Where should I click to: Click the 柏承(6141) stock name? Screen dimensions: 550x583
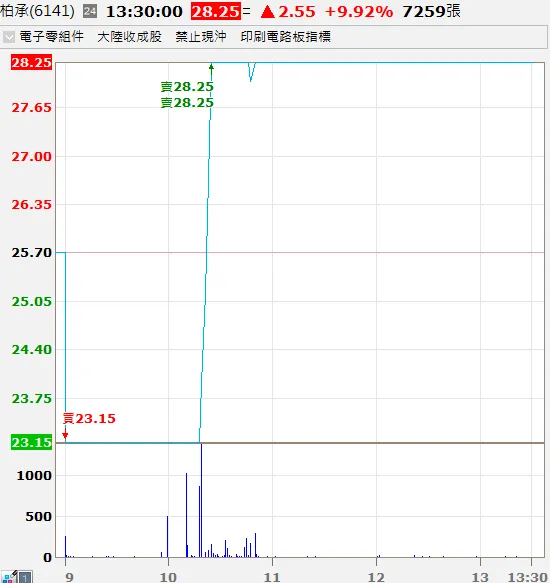pyautogui.click(x=37, y=11)
